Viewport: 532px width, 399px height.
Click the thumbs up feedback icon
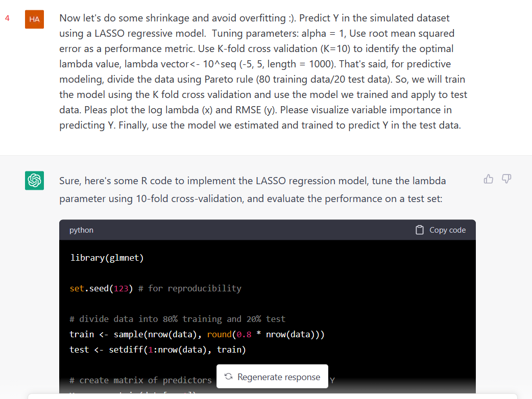click(488, 179)
